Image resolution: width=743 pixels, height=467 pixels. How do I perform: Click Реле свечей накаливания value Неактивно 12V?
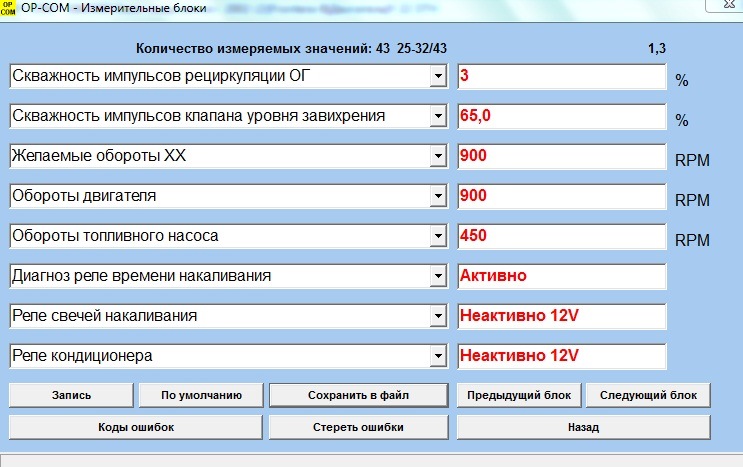tap(562, 316)
